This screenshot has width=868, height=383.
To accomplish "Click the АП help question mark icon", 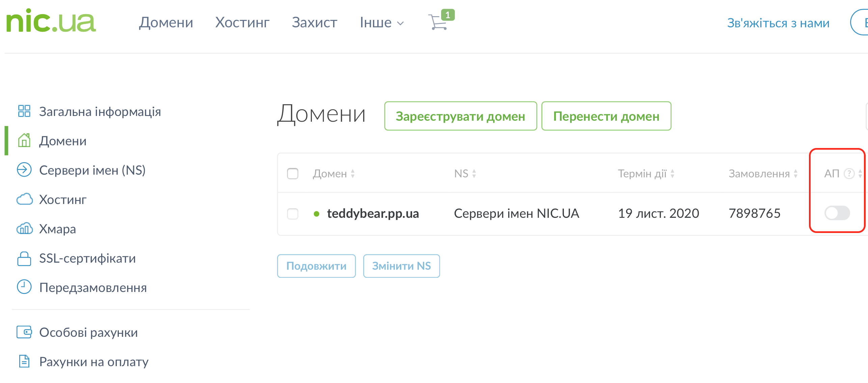I will [848, 174].
